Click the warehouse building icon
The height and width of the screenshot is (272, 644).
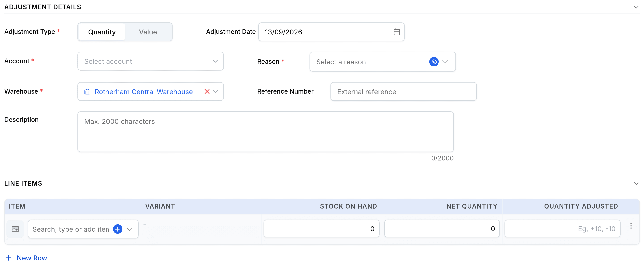[x=87, y=92]
